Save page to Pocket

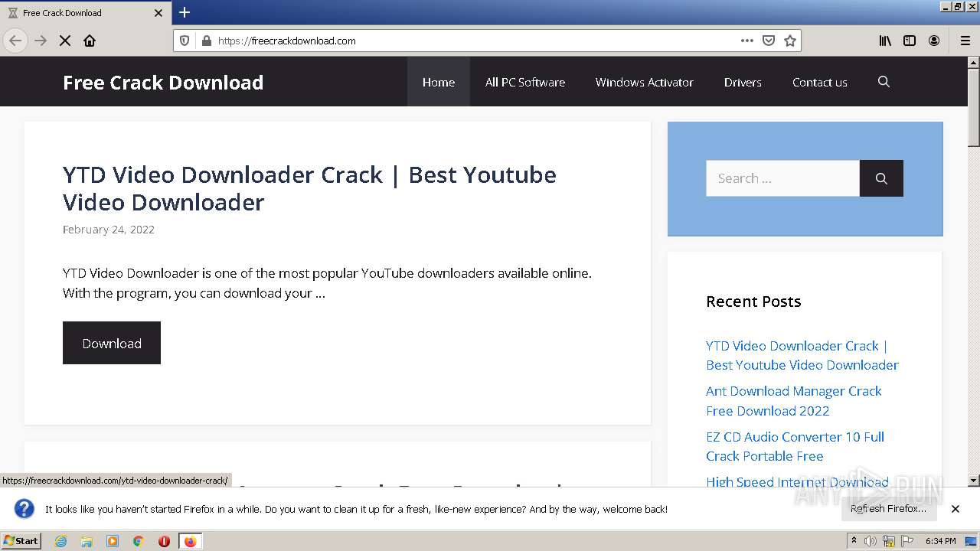click(x=769, y=41)
